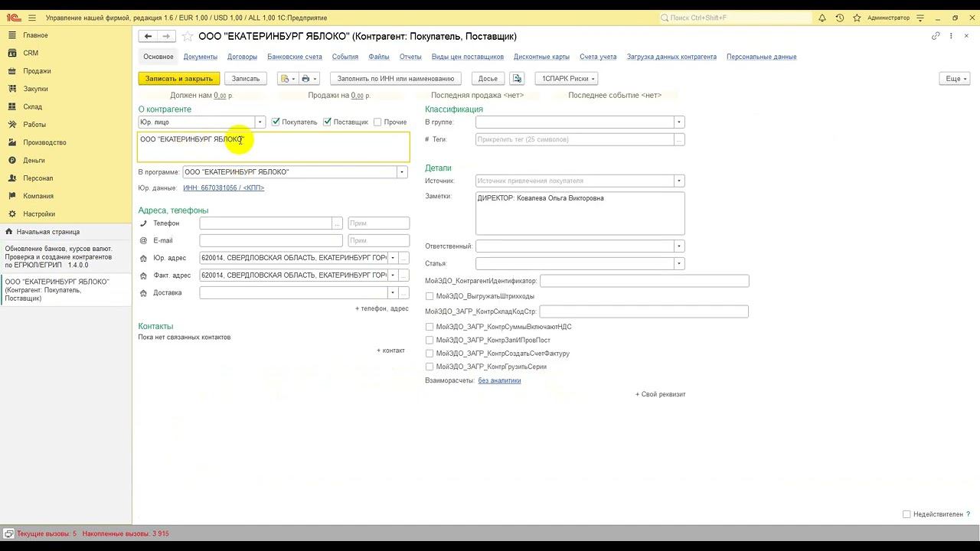Image resolution: width=980 pixels, height=551 pixels.
Task: Open the 1СПАРК Риски dropdown
Action: (566, 78)
